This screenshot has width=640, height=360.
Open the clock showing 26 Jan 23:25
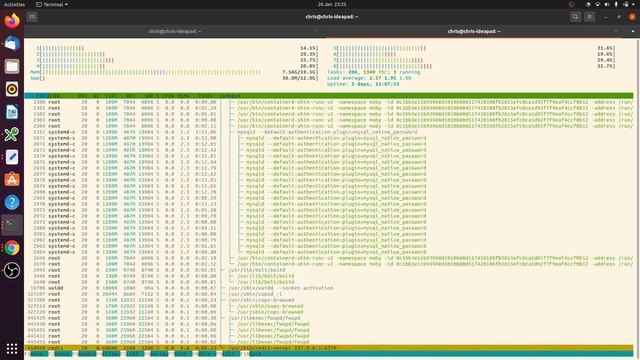click(332, 4)
